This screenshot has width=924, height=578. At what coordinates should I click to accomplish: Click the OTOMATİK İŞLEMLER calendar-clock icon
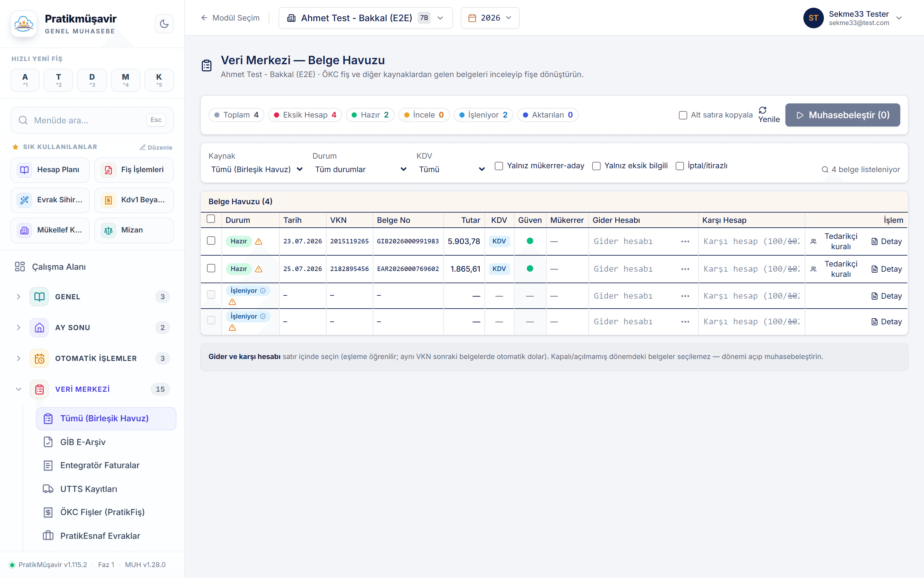(x=39, y=358)
